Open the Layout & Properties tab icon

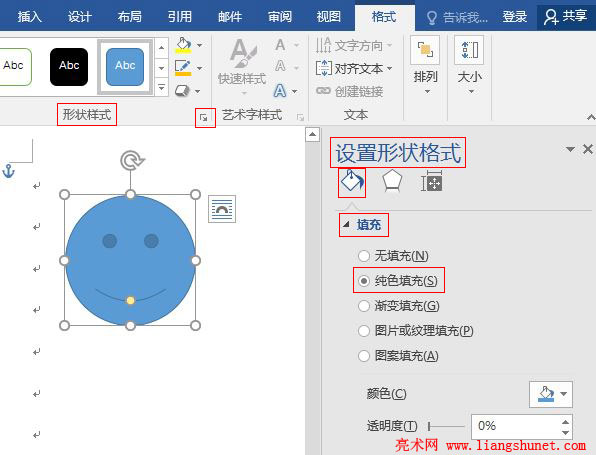pyautogui.click(x=431, y=182)
